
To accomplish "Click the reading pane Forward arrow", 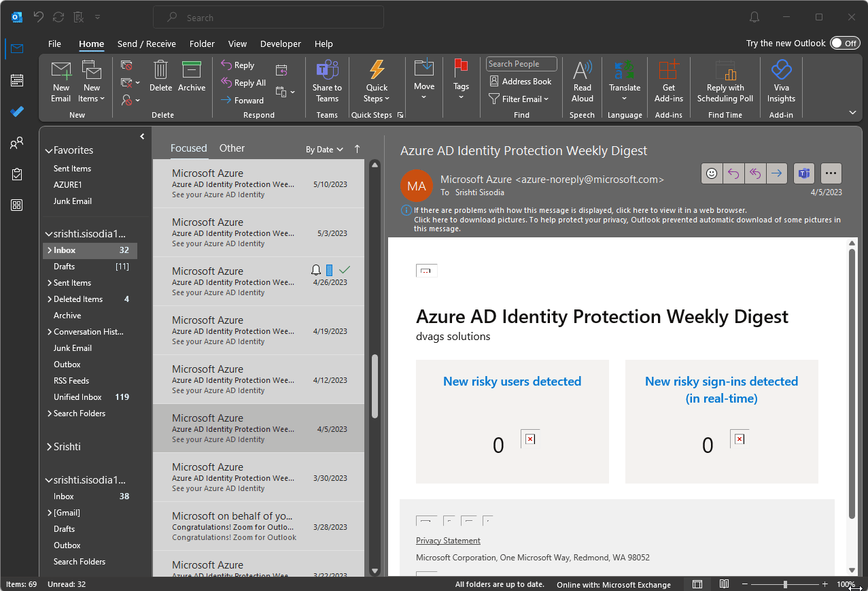I will [777, 173].
